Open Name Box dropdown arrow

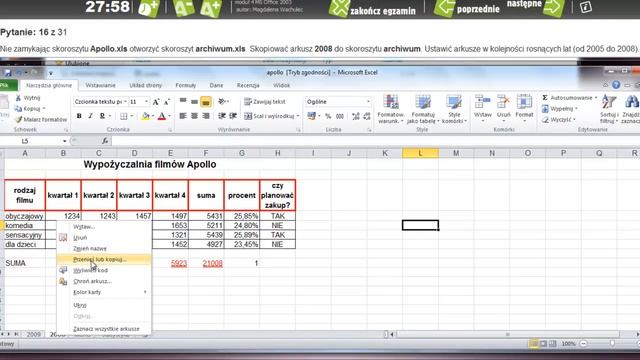point(64,141)
